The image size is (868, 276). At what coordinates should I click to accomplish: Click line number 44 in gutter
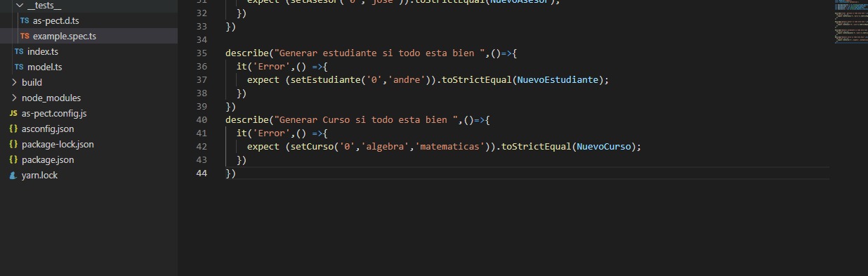(202, 173)
